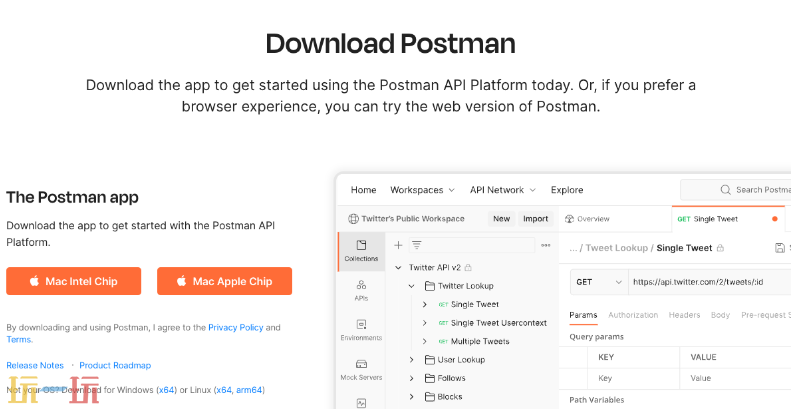The image size is (792, 409).
Task: Click the Overview tab icon
Action: pos(569,219)
